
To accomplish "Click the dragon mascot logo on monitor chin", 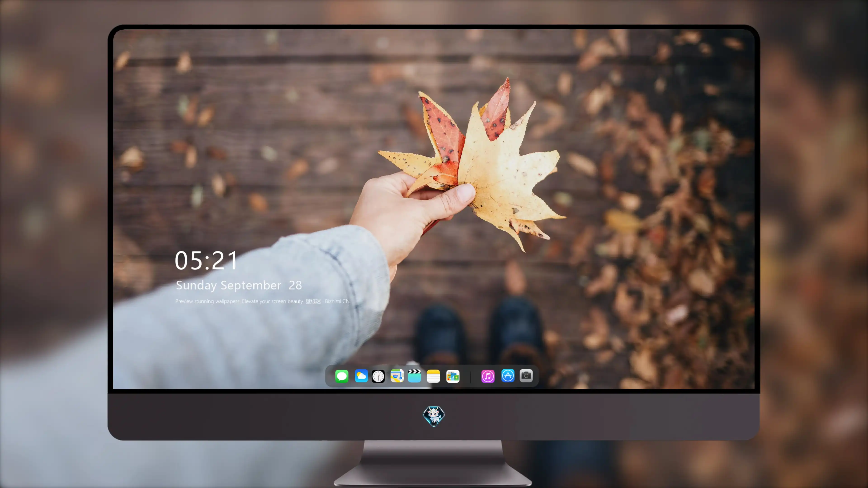I will 434,416.
